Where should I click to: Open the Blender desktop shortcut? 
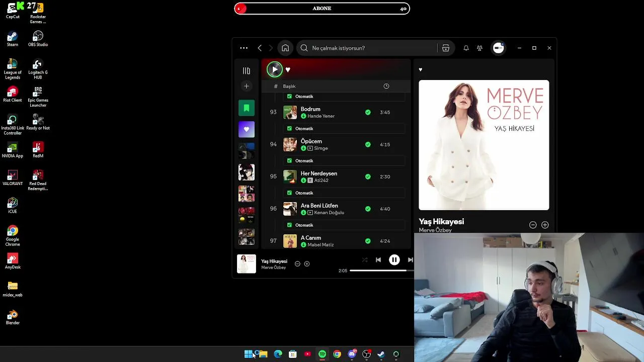(13, 317)
